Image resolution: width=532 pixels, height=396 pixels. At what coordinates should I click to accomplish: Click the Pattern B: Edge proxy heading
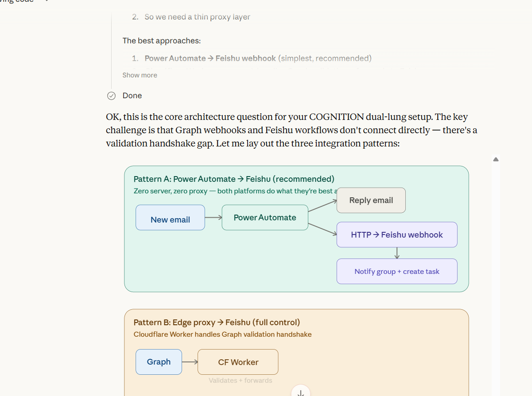coord(217,323)
